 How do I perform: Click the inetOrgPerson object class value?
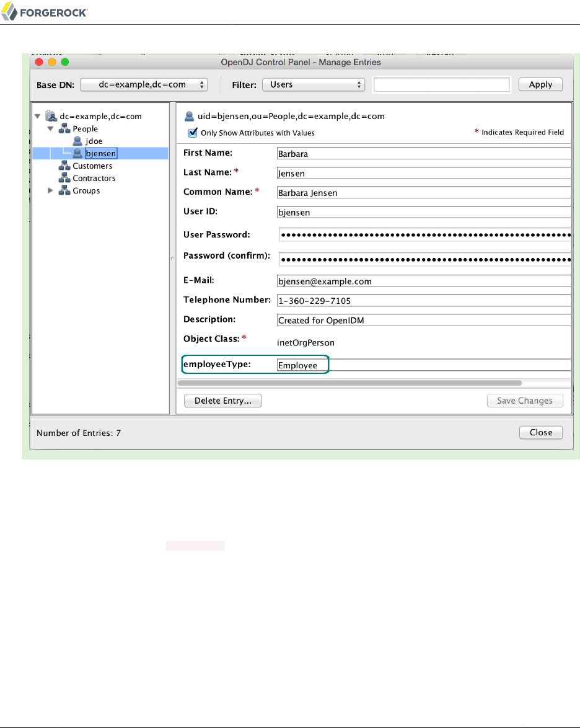pyautogui.click(x=305, y=343)
